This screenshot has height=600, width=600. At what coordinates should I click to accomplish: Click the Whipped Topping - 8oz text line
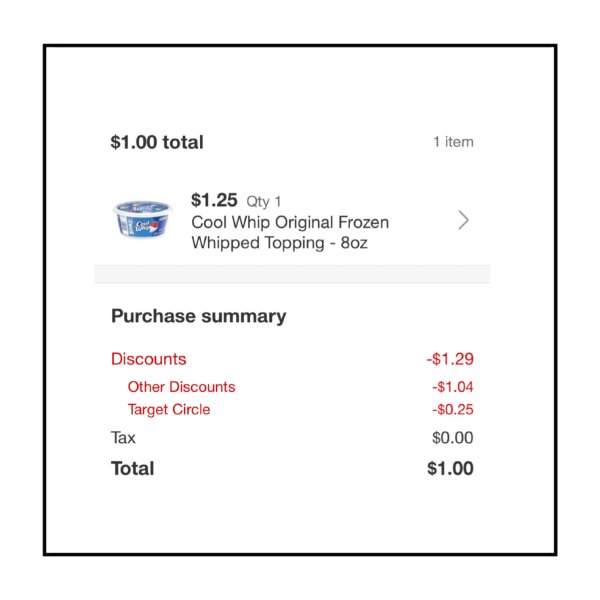[279, 243]
